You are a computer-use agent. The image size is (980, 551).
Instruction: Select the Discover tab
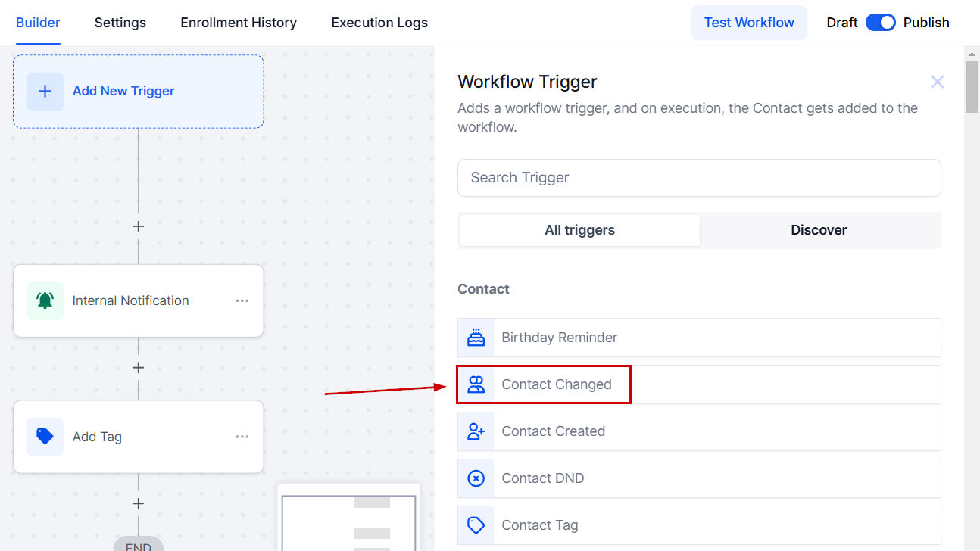point(819,230)
